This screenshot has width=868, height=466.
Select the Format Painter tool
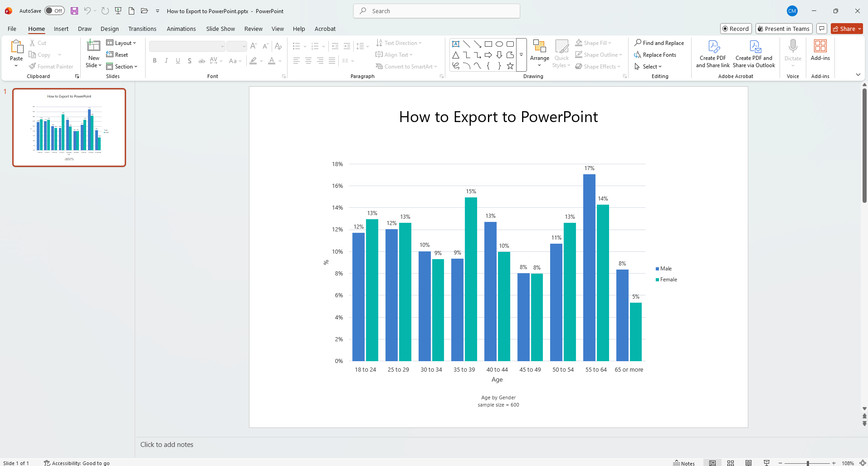coord(51,66)
